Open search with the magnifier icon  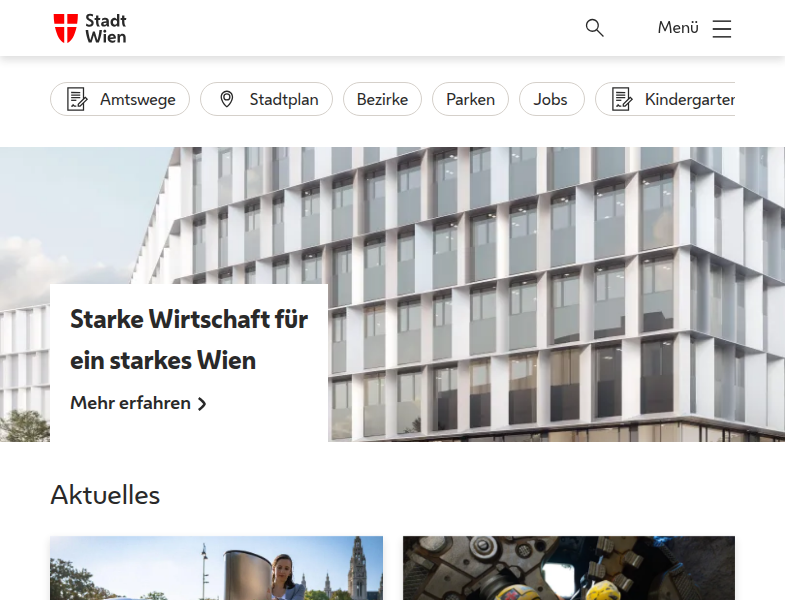coord(594,28)
